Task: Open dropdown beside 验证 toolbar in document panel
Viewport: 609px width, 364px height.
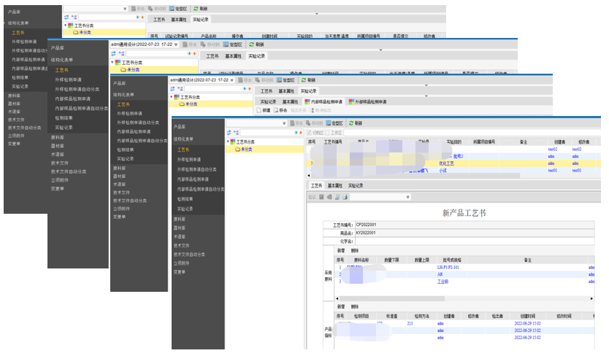Action: tap(407, 197)
